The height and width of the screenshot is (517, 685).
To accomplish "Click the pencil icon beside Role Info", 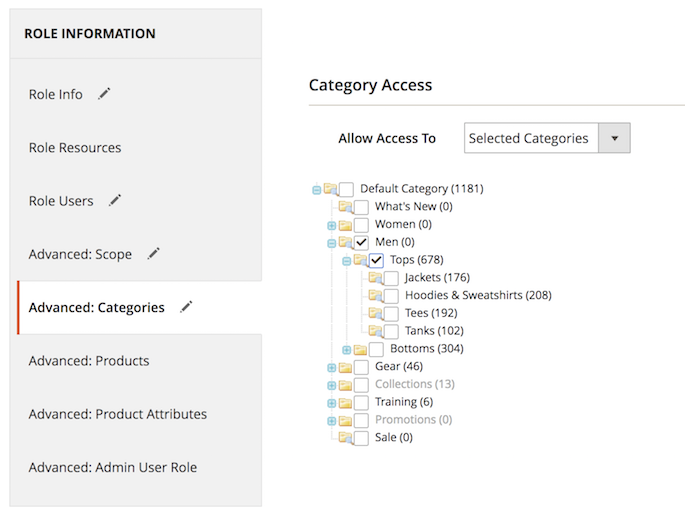I will click(x=104, y=94).
